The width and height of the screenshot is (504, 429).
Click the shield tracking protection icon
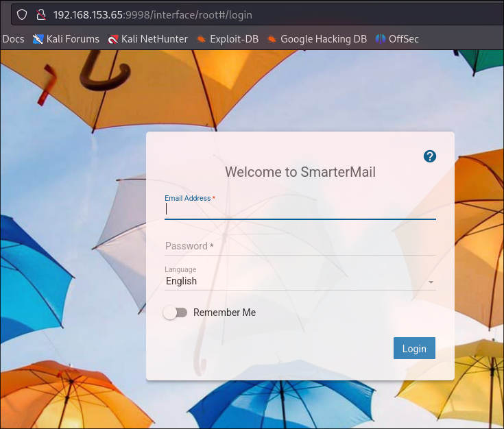point(22,14)
